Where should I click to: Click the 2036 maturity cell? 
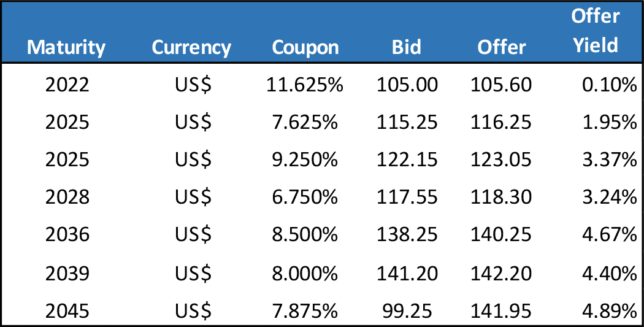67,235
